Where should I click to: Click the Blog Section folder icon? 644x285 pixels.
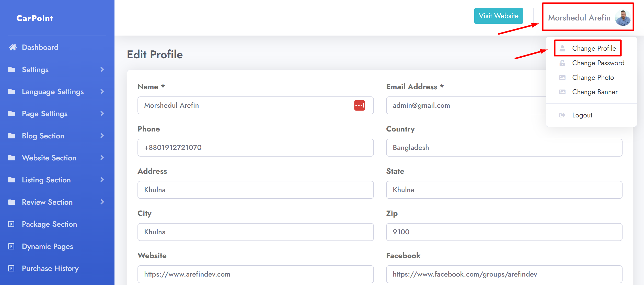point(12,136)
